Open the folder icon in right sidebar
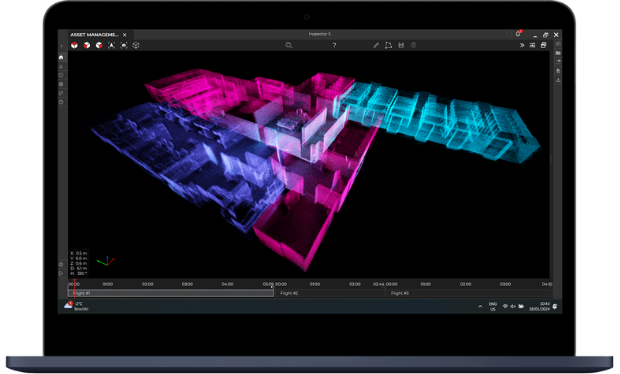This screenshot has width=620, height=374. pyautogui.click(x=558, y=53)
